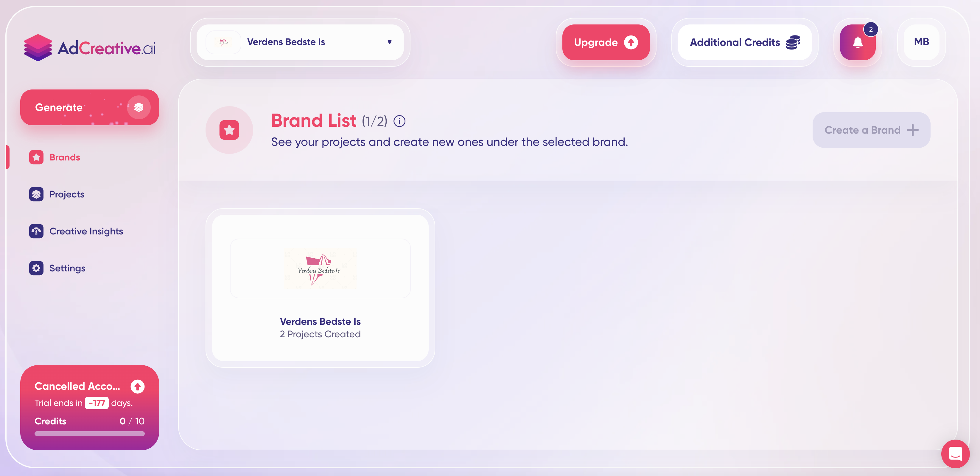The image size is (980, 476).
Task: Expand the Verdens Bedste Is brand dropdown
Action: 300,42
